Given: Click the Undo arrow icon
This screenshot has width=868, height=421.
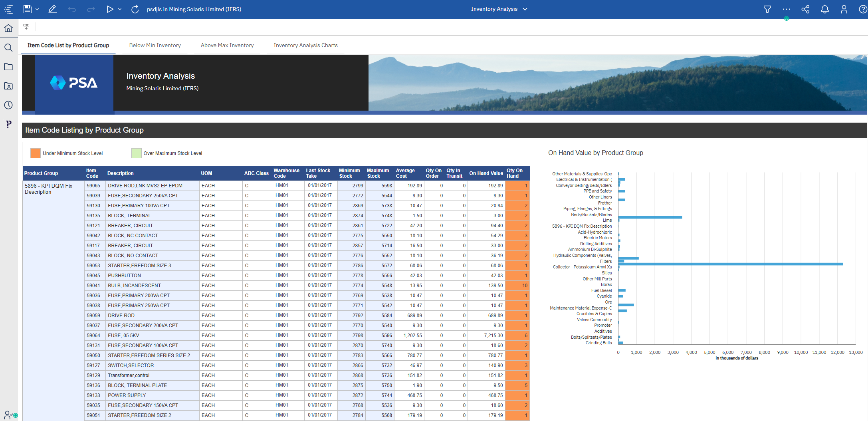Looking at the screenshot, I should [x=72, y=9].
